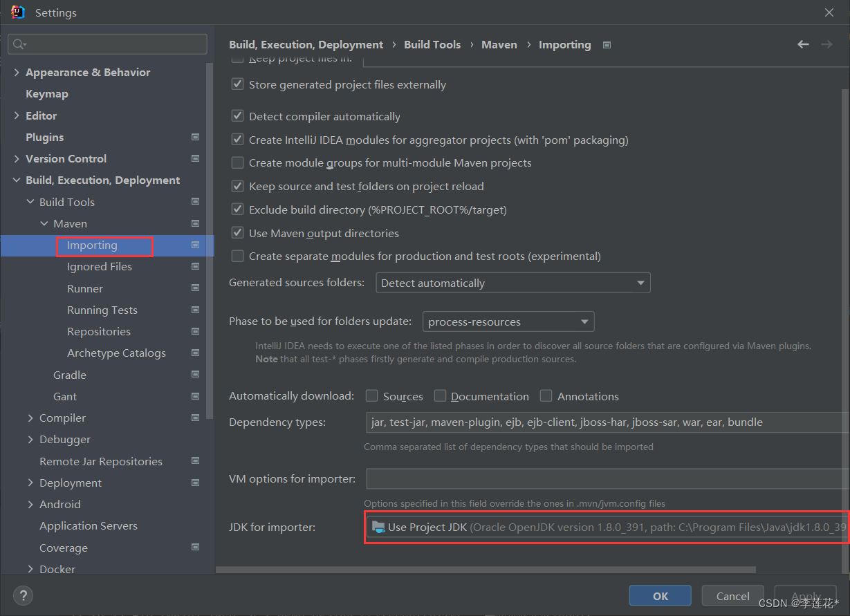Click the search magnifier icon in settings search
This screenshot has width=850, height=616.
(x=19, y=44)
